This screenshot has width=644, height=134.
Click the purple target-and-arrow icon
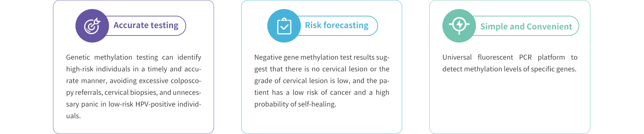coord(92,26)
